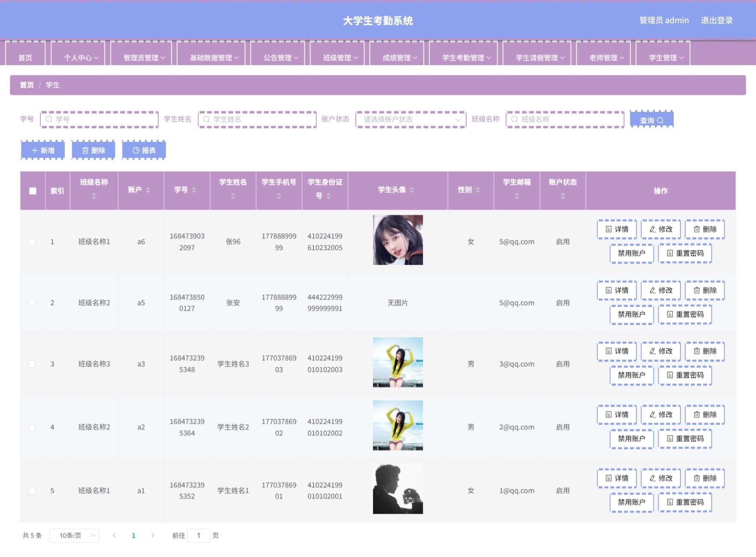Click 管理员 admin user label
756x557 pixels.
[x=664, y=20]
